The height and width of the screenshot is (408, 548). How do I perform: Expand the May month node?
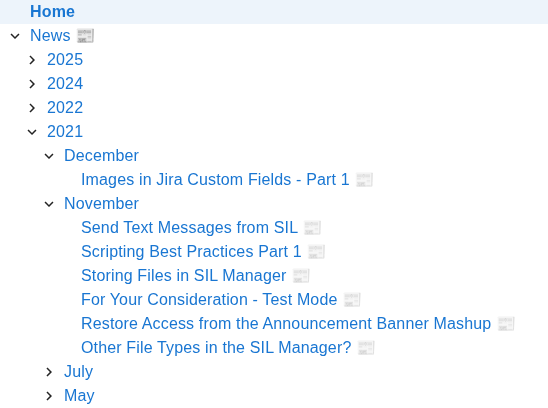[49, 396]
